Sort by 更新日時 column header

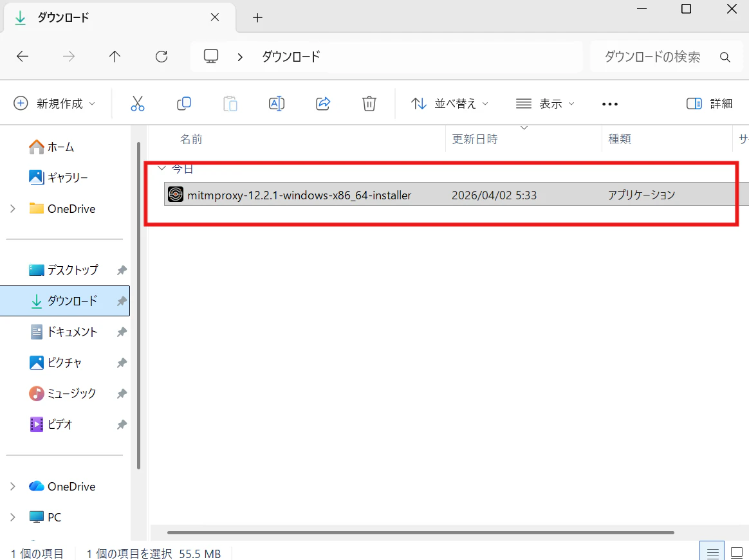(x=475, y=140)
